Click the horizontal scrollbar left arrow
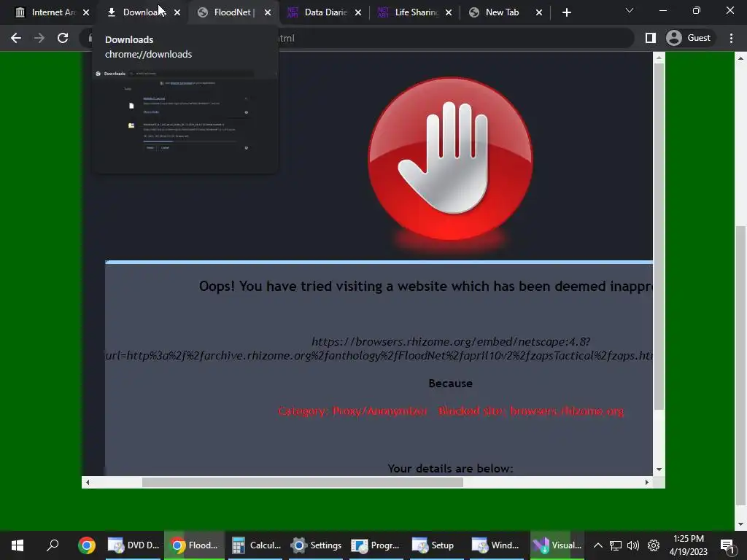 [x=88, y=483]
